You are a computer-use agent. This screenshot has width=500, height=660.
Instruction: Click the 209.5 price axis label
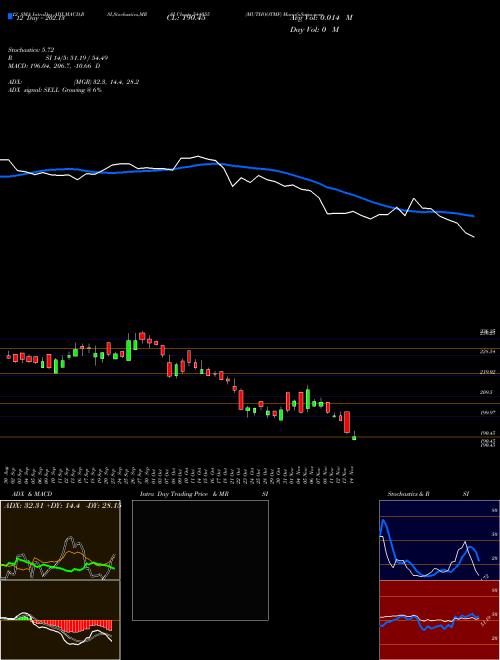point(487,392)
